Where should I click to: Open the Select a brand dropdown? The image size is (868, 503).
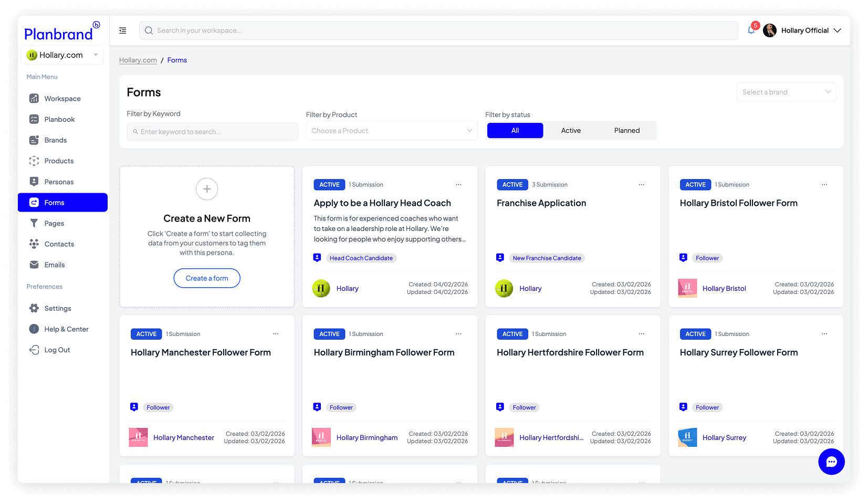tap(786, 92)
